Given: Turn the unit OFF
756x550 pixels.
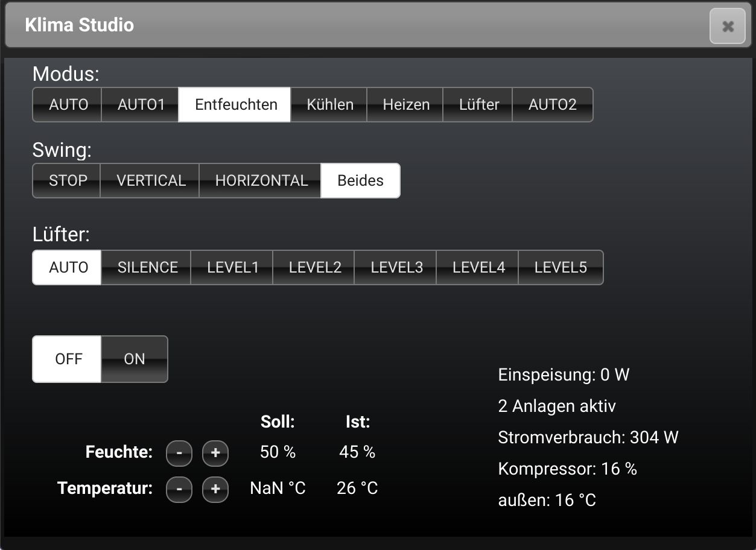Looking at the screenshot, I should [68, 359].
